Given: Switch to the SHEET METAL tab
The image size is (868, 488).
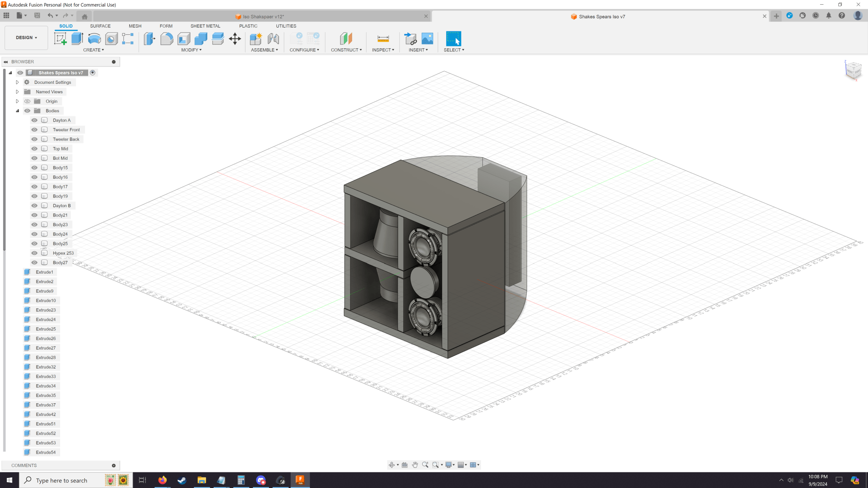Looking at the screenshot, I should pos(205,26).
